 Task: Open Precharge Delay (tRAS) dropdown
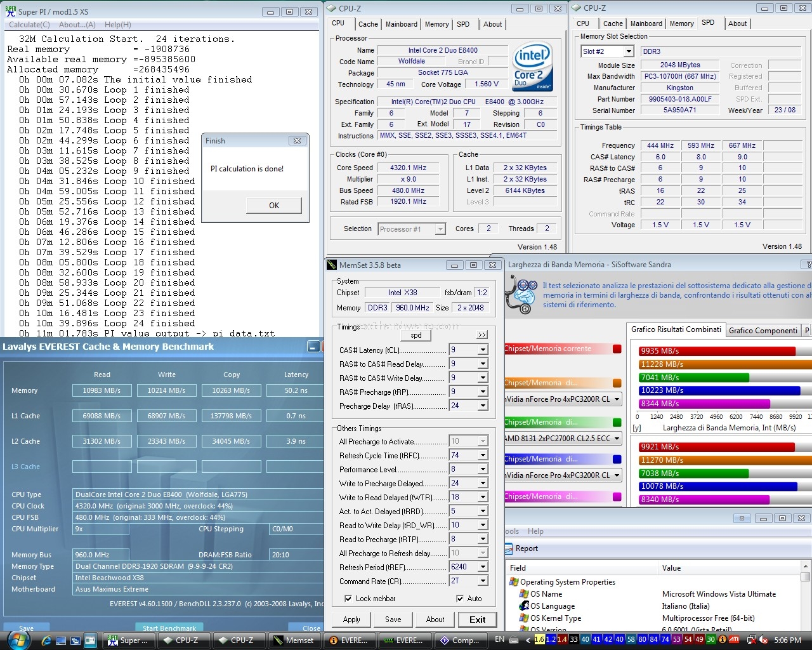pos(483,406)
